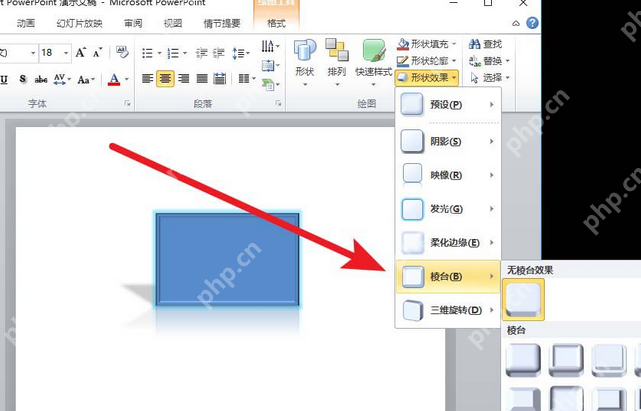Open the 阴影(S) submenu
This screenshot has width=641, height=411.
point(448,141)
